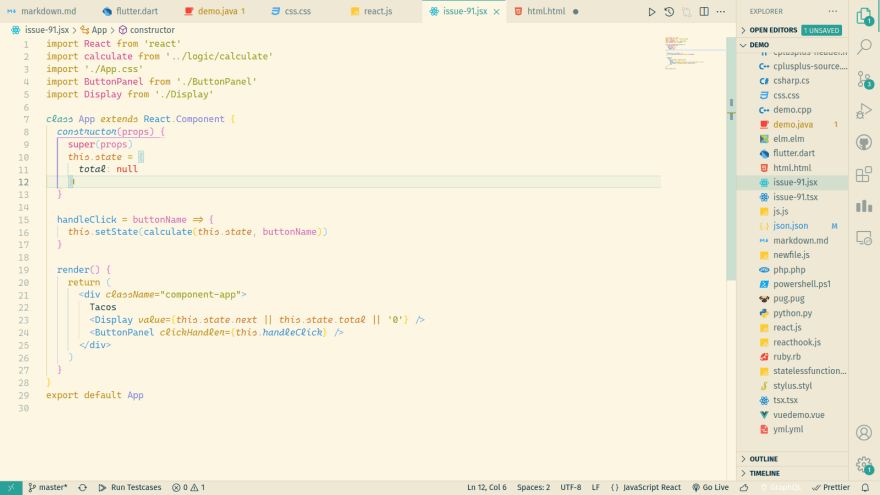The width and height of the screenshot is (880, 495).
Task: Open the timeline history icon in editor toolbar
Action: click(x=669, y=11)
